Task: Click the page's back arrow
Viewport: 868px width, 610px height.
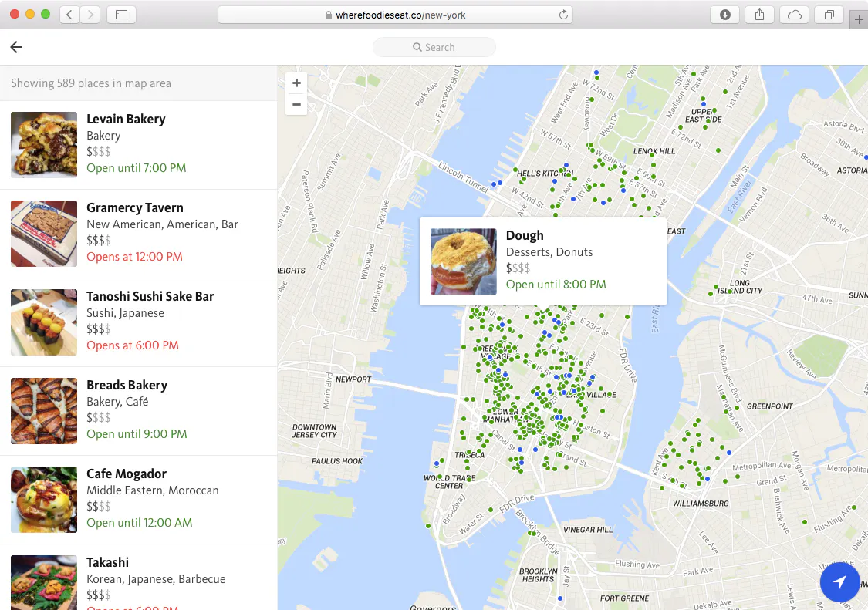Action: 17,47
